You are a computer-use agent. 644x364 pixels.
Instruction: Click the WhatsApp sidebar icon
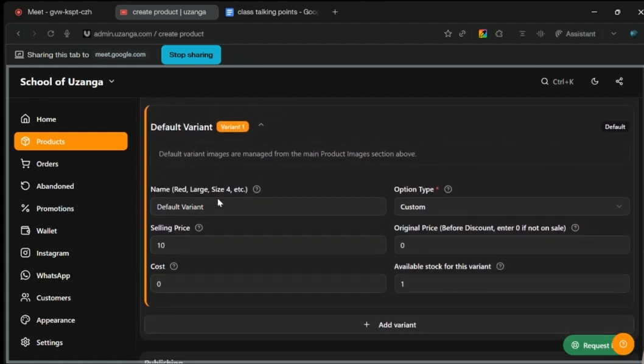point(26,275)
